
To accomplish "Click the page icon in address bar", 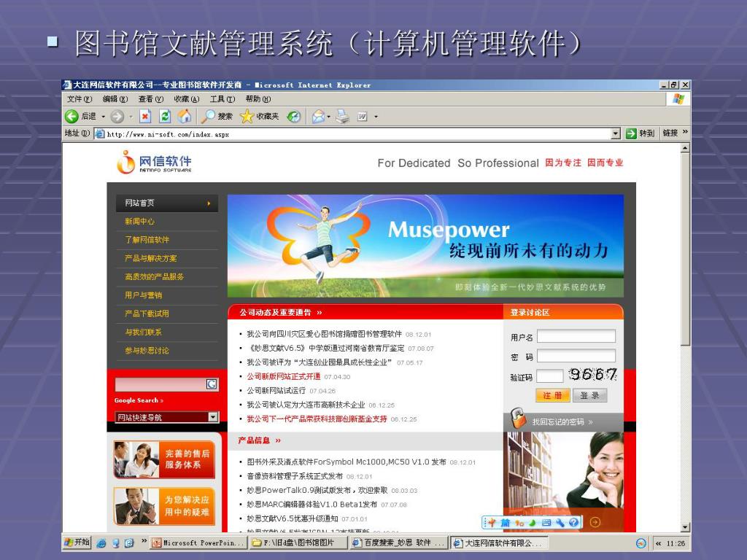I will [x=100, y=134].
